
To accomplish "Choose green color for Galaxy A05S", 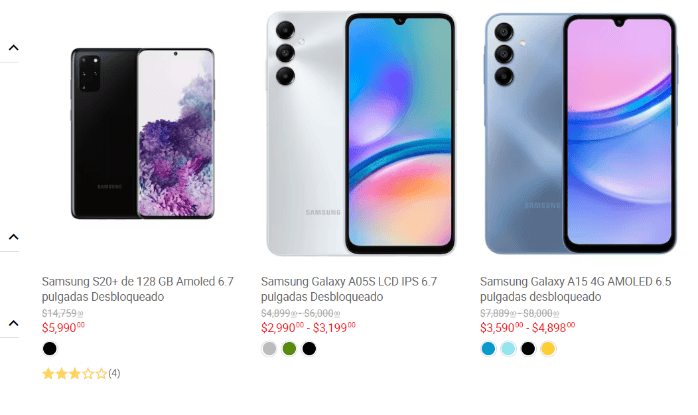I will (x=289, y=349).
